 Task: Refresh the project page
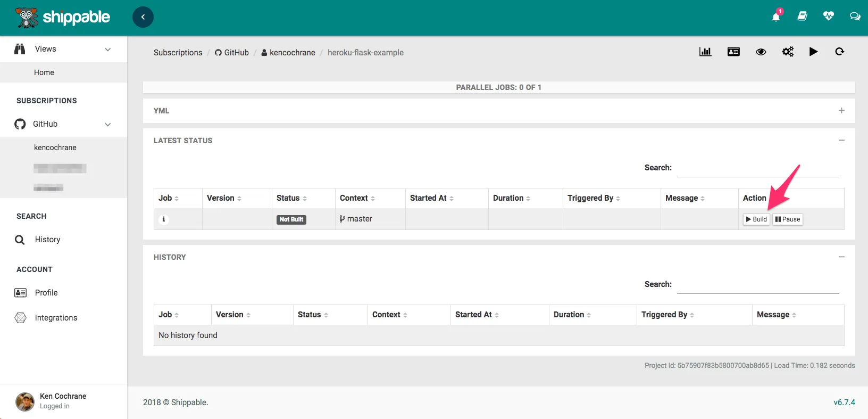[x=840, y=52]
